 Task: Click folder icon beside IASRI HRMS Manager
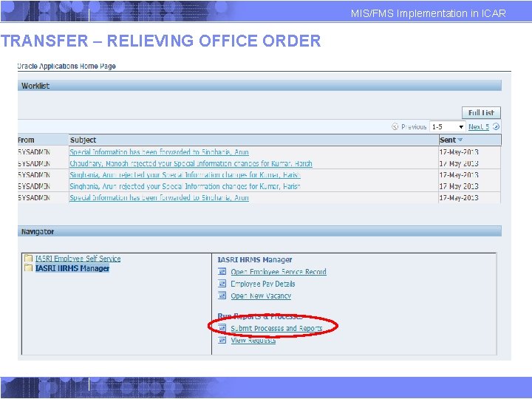pos(29,268)
